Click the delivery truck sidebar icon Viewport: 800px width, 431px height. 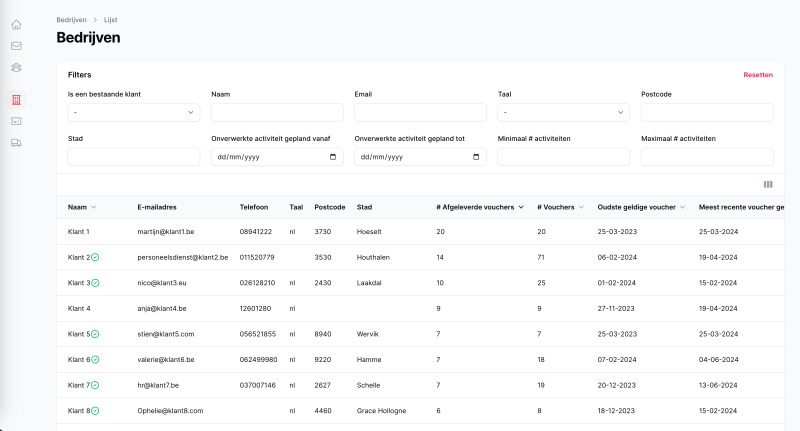[x=16, y=143]
